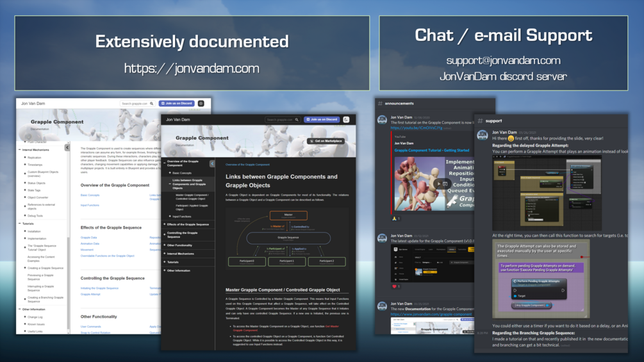Click the search magnifier in the dark docs window
Viewport: 644px width, 362px height.
pyautogui.click(x=297, y=120)
